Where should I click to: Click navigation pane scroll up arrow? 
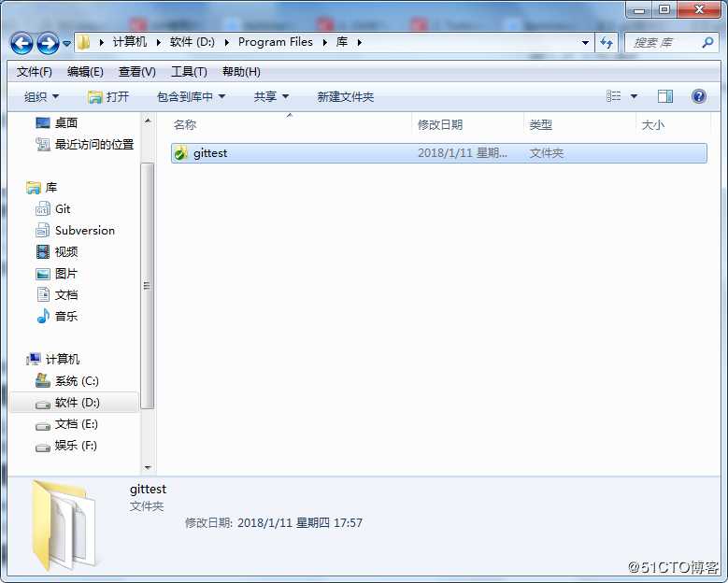pyautogui.click(x=148, y=121)
